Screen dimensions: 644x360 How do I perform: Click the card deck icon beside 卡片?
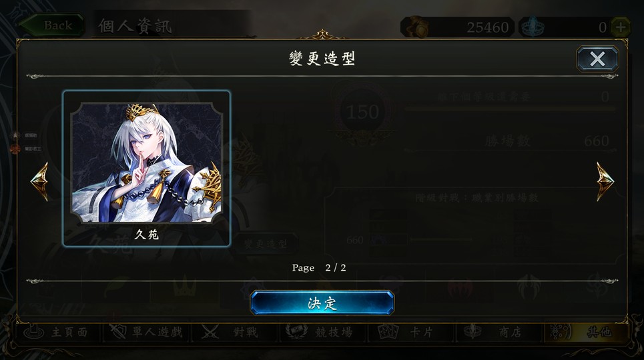[388, 332]
